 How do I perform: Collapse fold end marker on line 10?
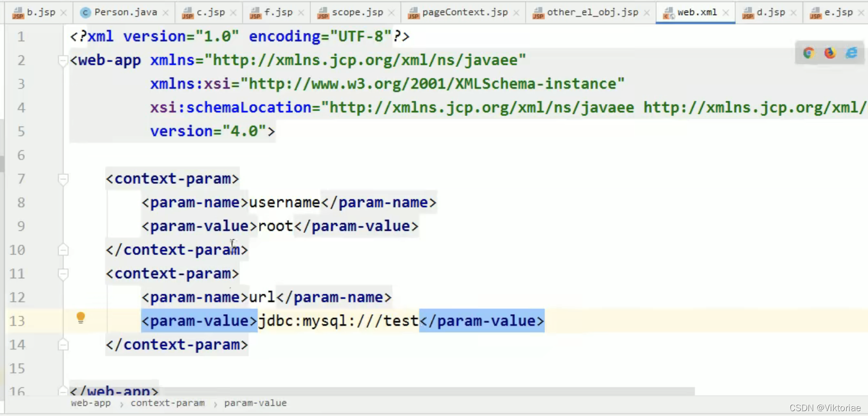coord(63,250)
